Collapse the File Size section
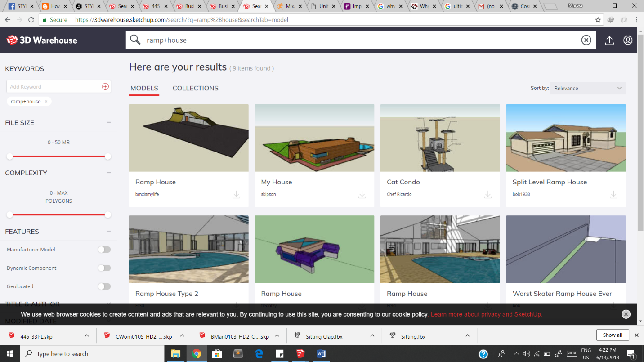Image resolution: width=644 pixels, height=362 pixels. click(x=108, y=122)
